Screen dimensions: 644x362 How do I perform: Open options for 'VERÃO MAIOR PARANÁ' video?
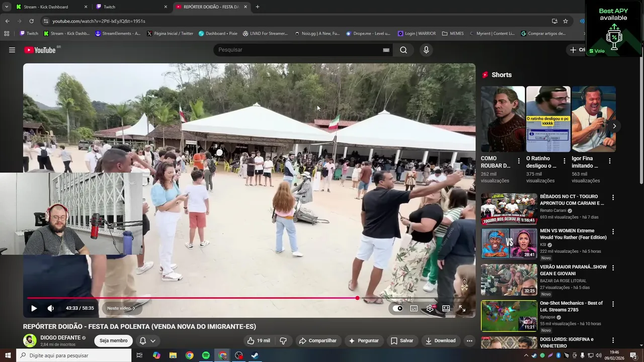point(613,268)
